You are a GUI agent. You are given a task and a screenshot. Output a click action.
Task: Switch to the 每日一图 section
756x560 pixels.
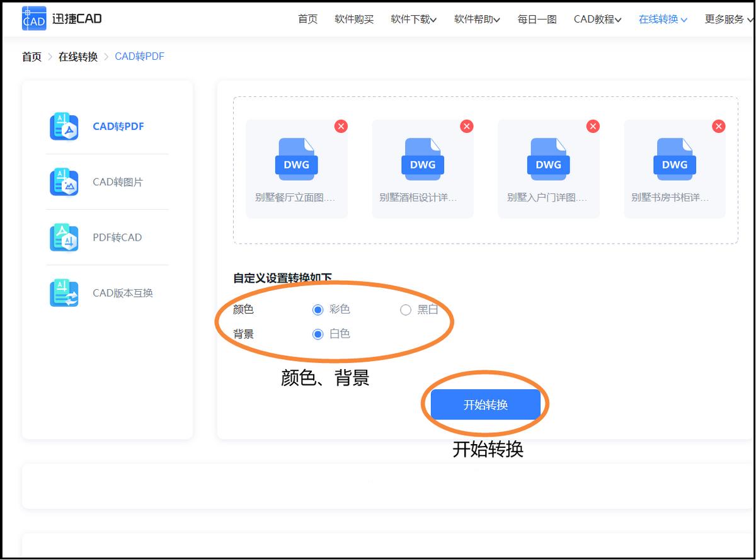click(536, 19)
